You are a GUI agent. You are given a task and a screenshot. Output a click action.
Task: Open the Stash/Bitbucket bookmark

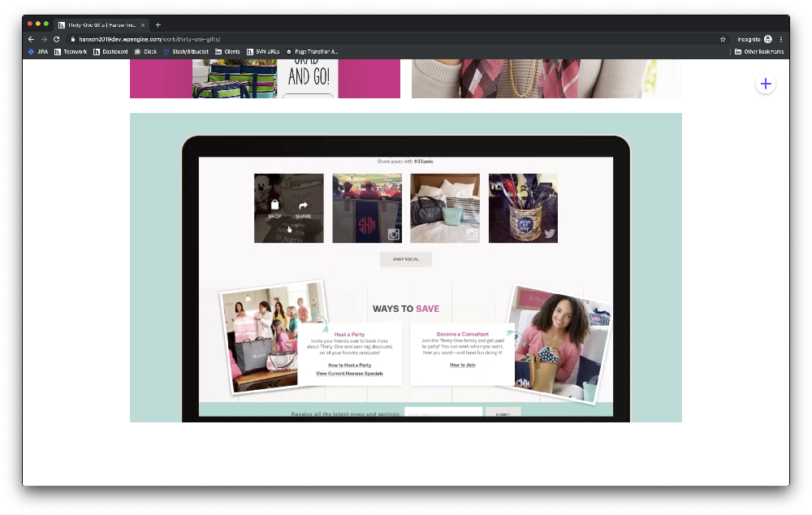coord(186,52)
